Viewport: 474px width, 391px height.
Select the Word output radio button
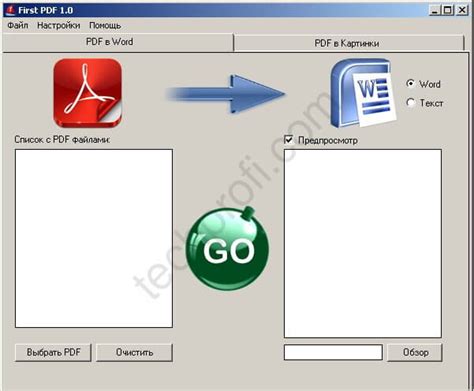tap(411, 83)
